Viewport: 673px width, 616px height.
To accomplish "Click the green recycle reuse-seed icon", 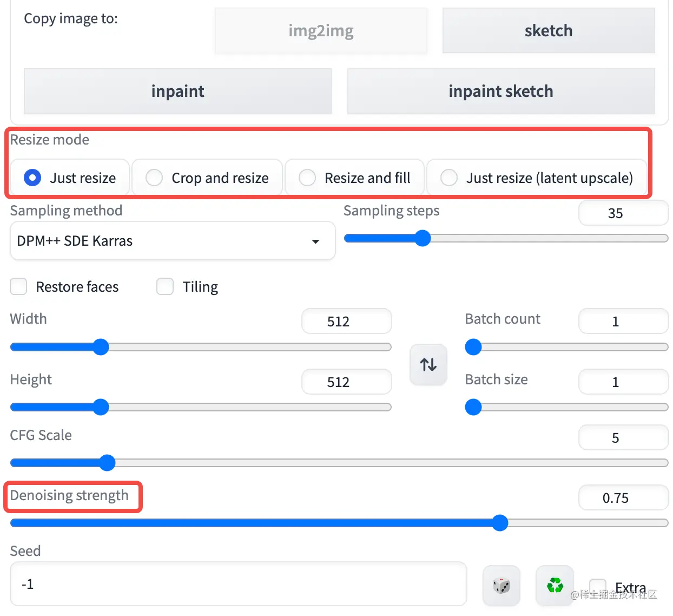I will point(555,585).
